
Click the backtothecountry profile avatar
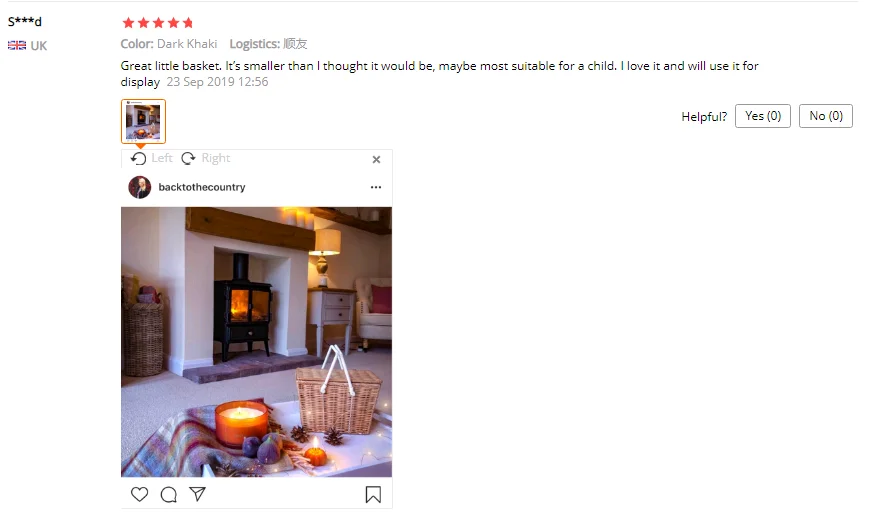139,187
